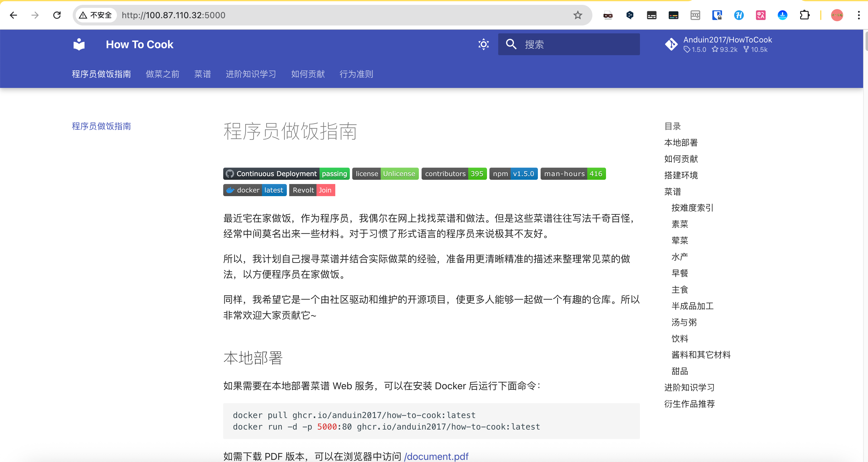Click the Continuous Deployment passing badge
The image size is (868, 462).
286,174
